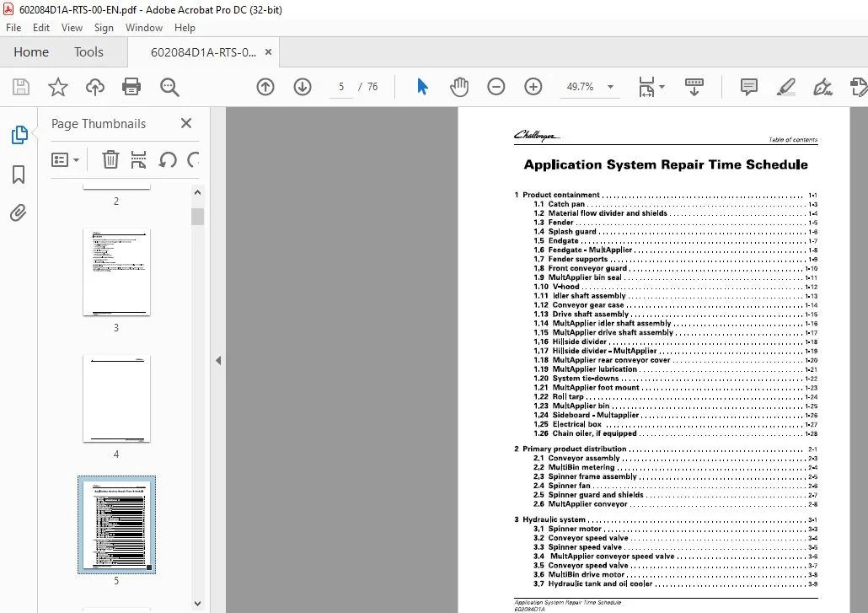Select the 602084D1A-RTS-0... document tab
Viewport: 868px width, 613px height.
(x=203, y=52)
